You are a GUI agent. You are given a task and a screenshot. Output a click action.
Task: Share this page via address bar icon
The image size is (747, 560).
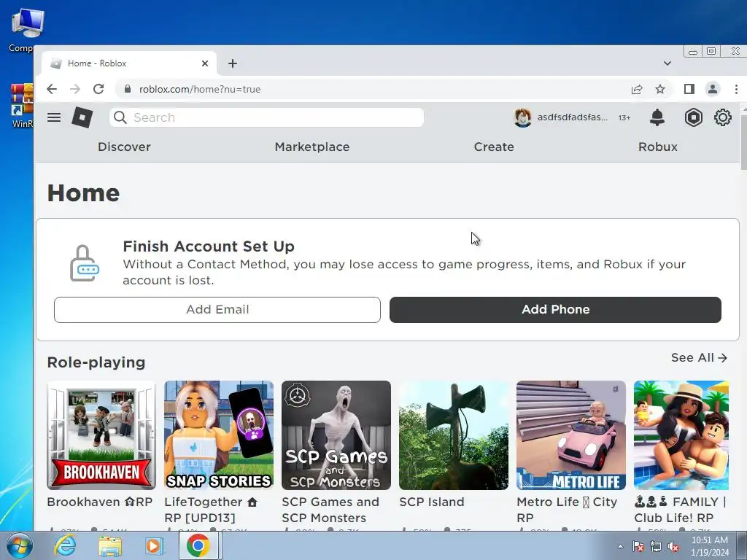(x=636, y=89)
